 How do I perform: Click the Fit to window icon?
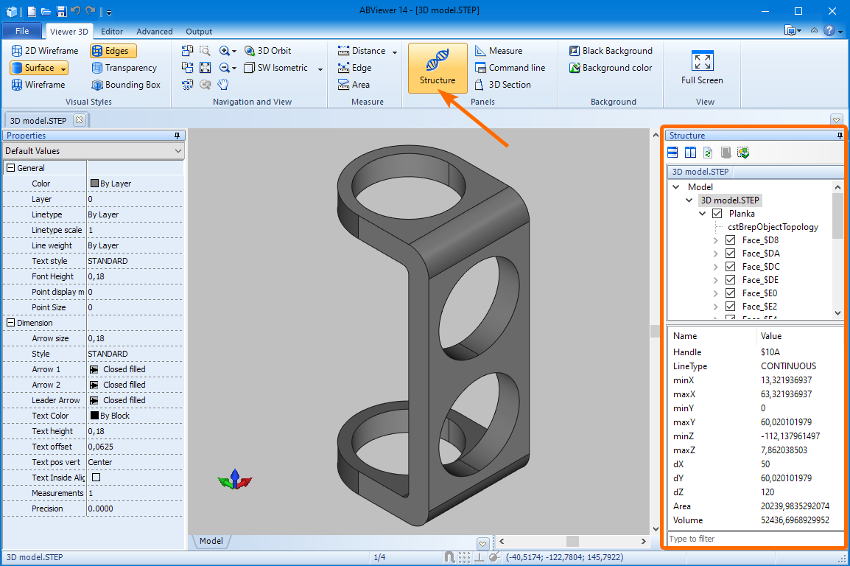205,68
